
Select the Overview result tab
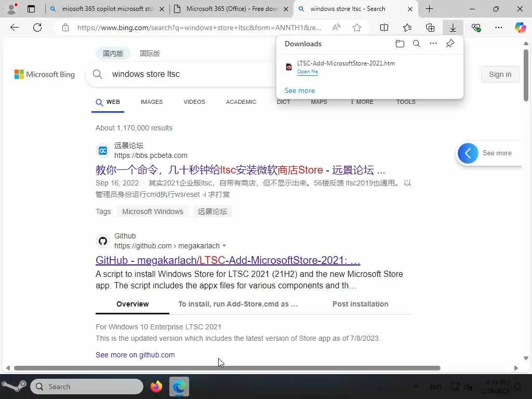[x=132, y=304]
